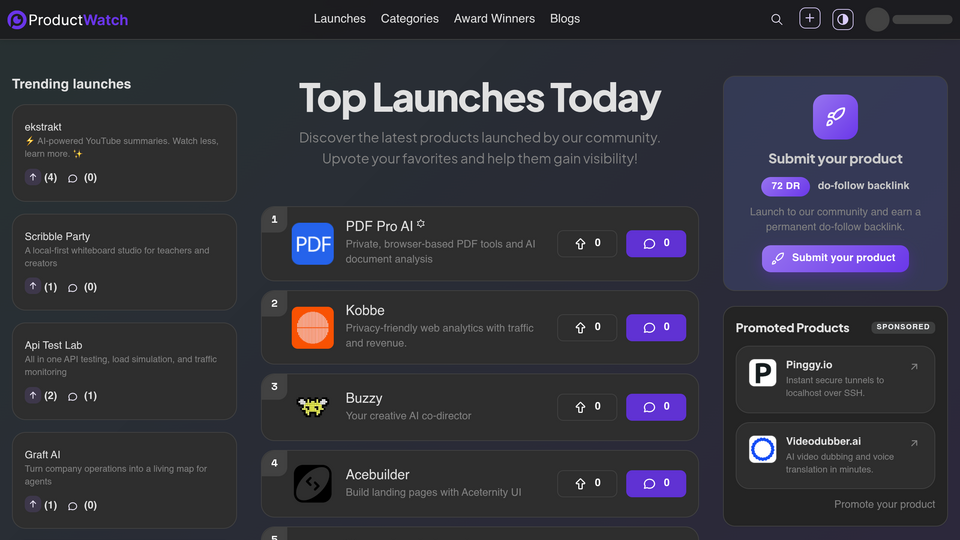Click the ProductWatch logo
960x540 pixels.
[68, 20]
